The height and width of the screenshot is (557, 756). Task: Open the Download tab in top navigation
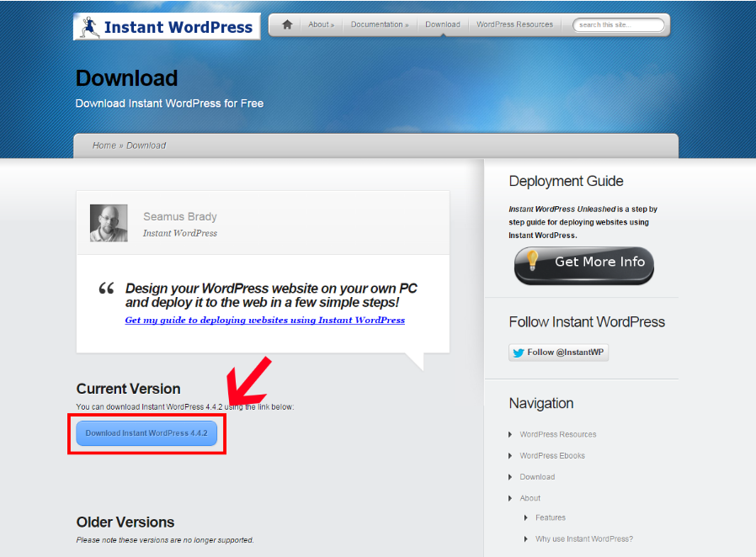tap(443, 24)
